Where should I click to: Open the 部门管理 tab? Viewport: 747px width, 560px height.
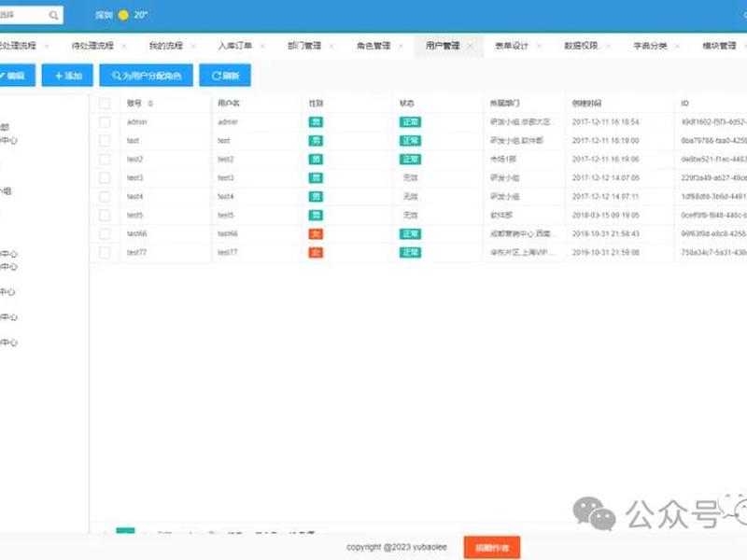click(304, 46)
